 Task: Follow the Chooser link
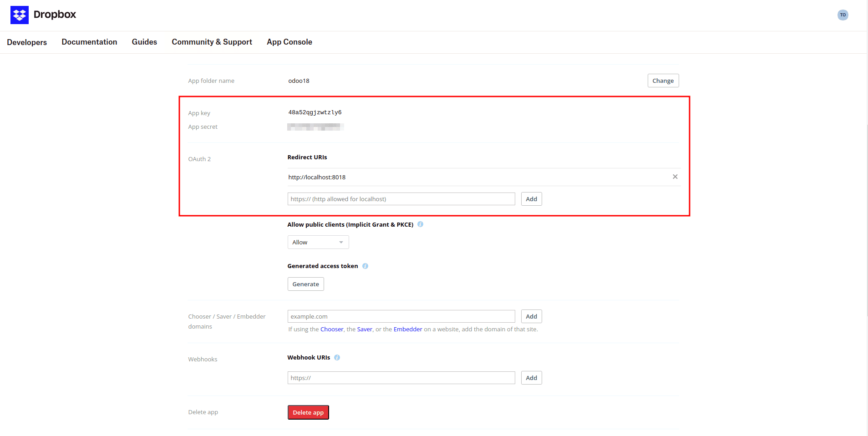(x=332, y=329)
